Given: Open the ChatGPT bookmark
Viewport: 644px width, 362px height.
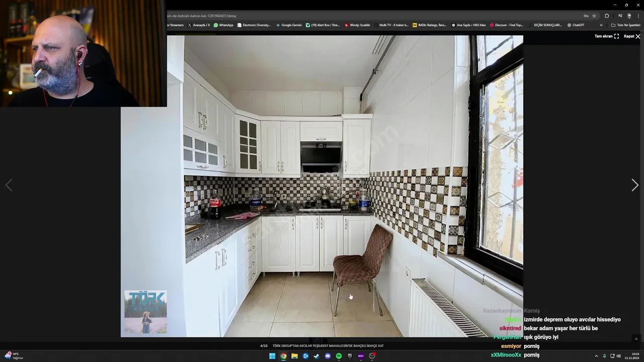Looking at the screenshot, I should pos(576,25).
